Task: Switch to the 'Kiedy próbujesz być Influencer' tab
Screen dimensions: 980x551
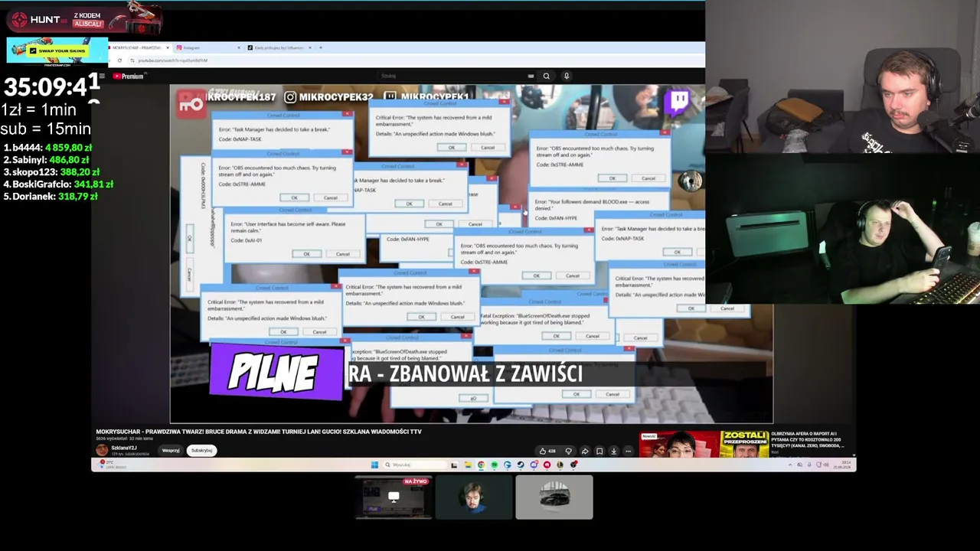Action: 279,47
